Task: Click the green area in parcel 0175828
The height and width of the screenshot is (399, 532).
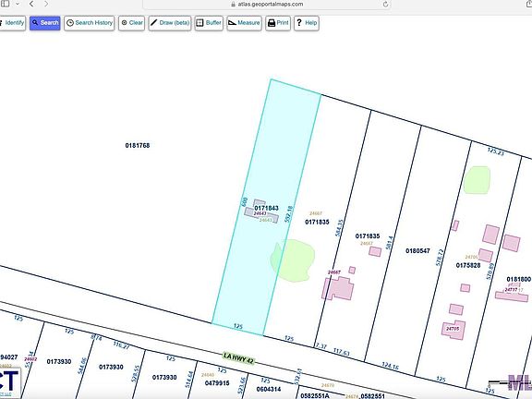Action: (477, 180)
